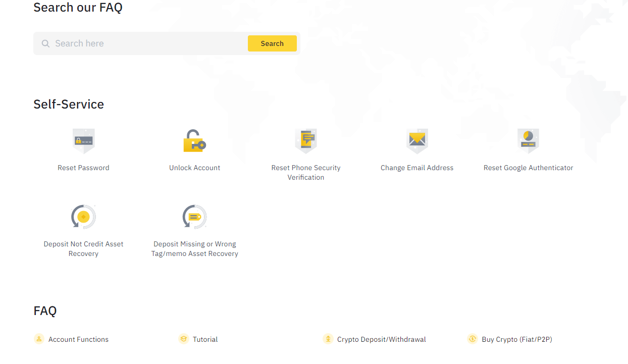Click the magnifying glass in search bar
The image size is (628, 364).
45,44
